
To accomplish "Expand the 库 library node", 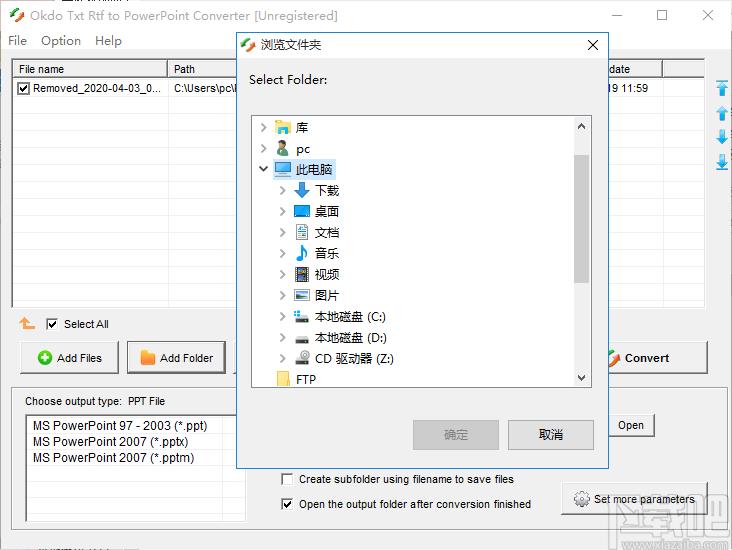I will tap(264, 127).
